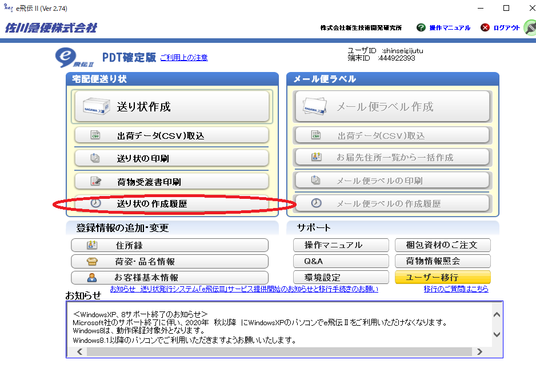Open the 操作マニュアル button under サポート
This screenshot has height=392, width=536.
pos(341,245)
